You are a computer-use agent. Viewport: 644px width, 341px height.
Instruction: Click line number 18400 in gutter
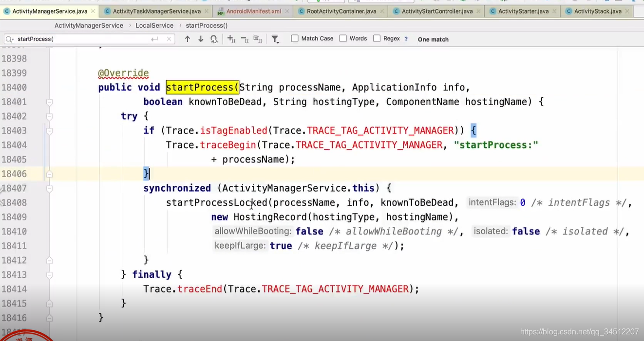click(x=14, y=88)
